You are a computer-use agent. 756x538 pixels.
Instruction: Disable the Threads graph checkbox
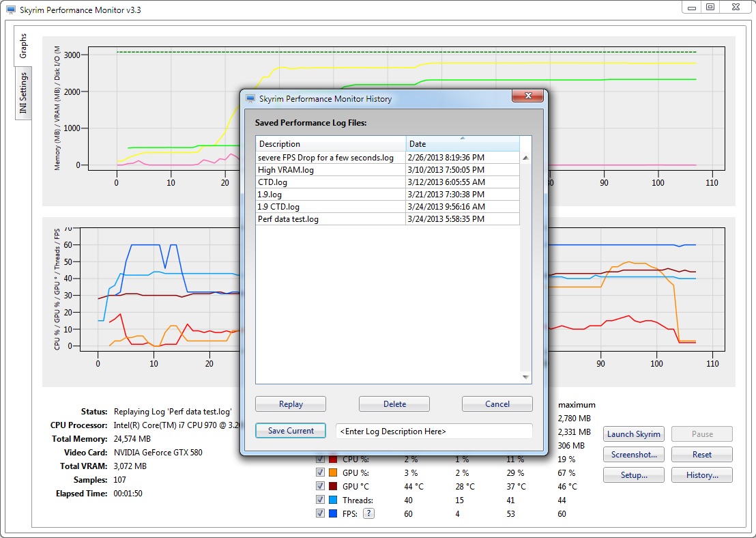pos(321,500)
